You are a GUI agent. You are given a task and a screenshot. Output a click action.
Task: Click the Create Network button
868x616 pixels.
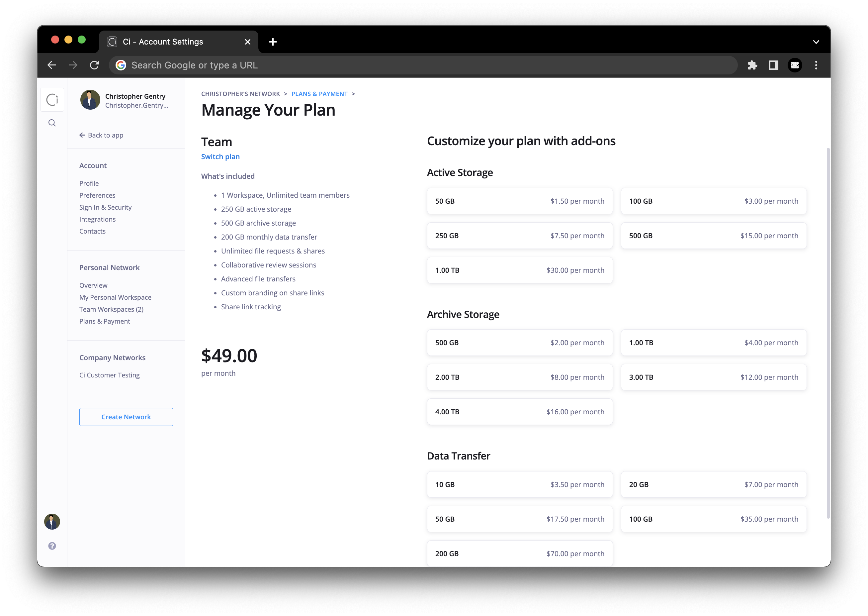126,417
